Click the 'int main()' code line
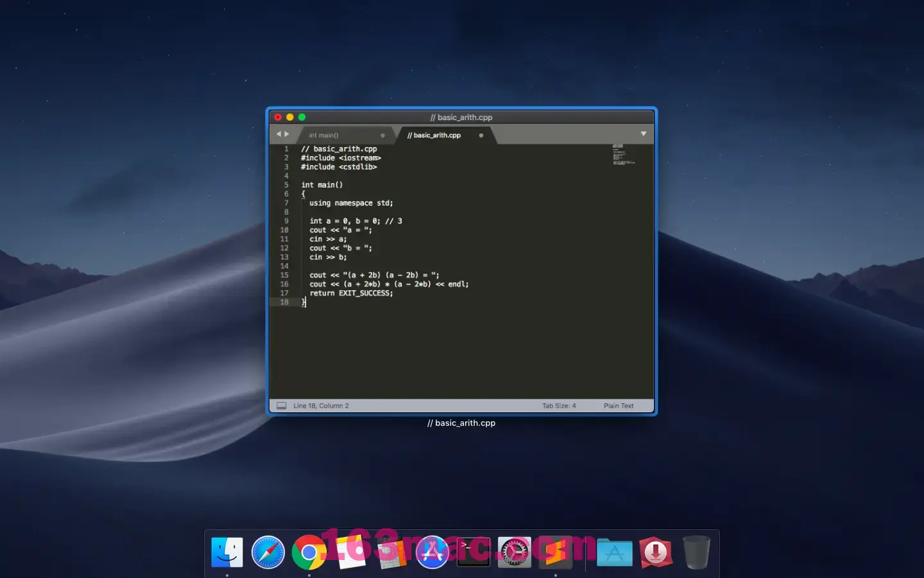 tap(322, 185)
